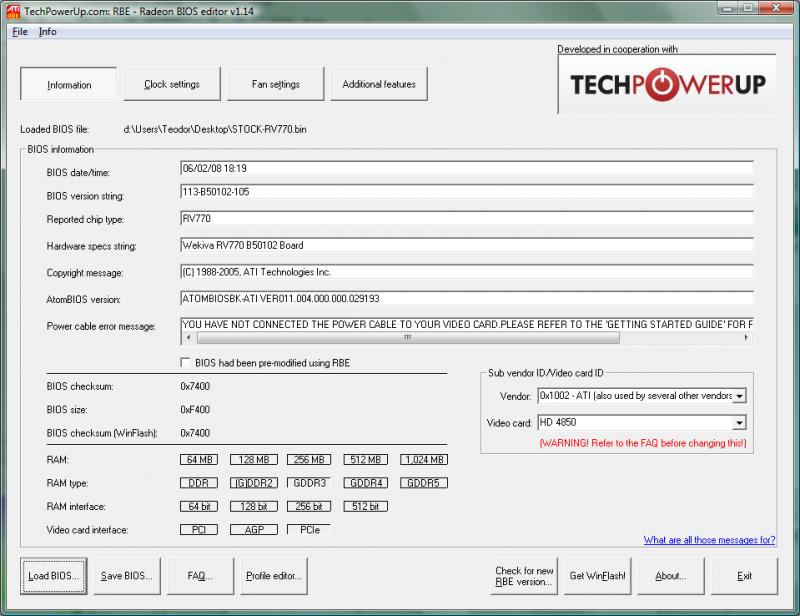800x616 pixels.
Task: Click the 1,024 MB RAM indicator
Action: [x=424, y=459]
